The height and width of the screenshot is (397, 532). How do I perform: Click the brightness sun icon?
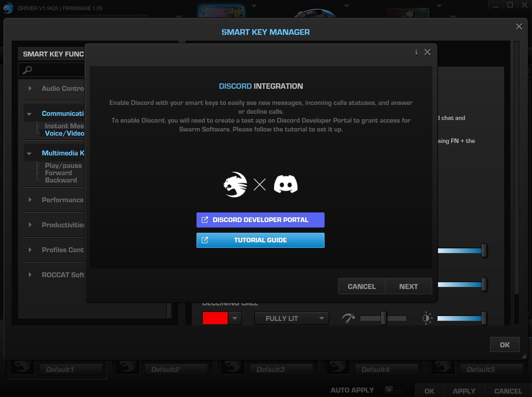427,318
